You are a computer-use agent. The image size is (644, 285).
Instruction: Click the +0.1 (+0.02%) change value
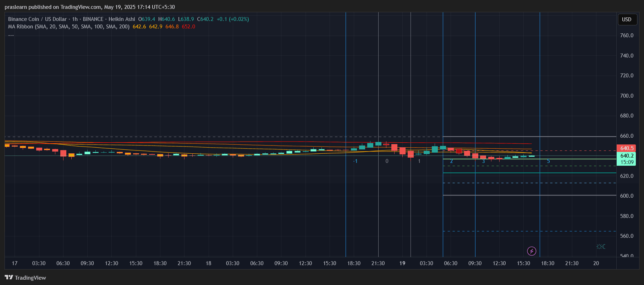(233, 19)
